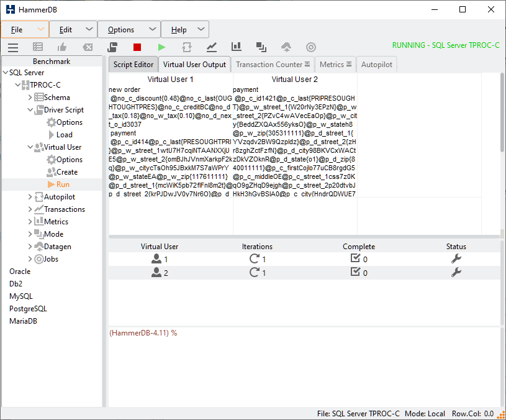The width and height of the screenshot is (506, 420).
Task: Open the Help menu
Action: 185,30
